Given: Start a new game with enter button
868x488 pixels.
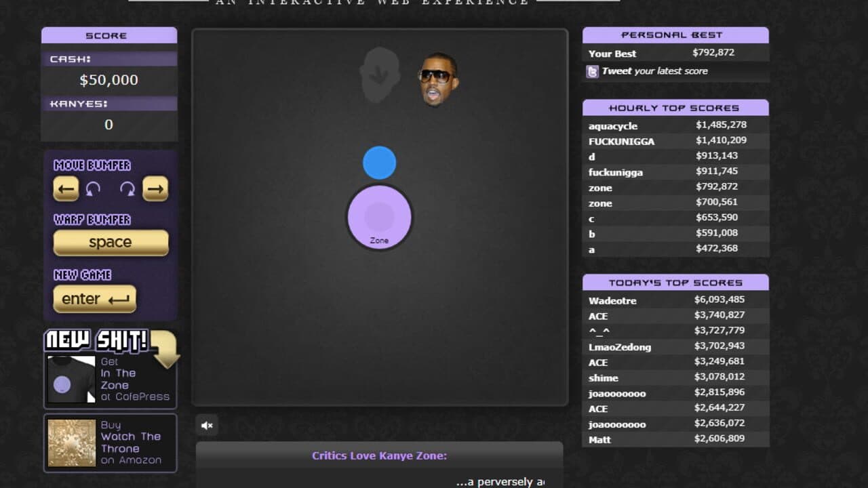Looking at the screenshot, I should pyautogui.click(x=94, y=299).
